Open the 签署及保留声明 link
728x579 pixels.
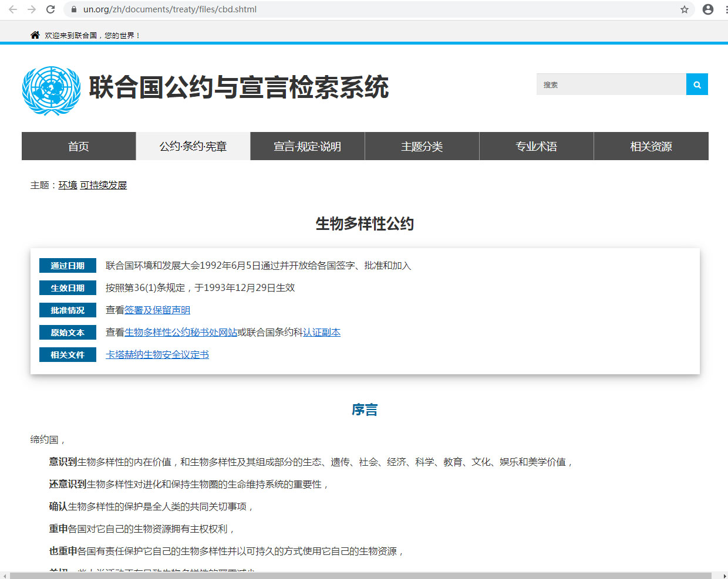point(157,310)
